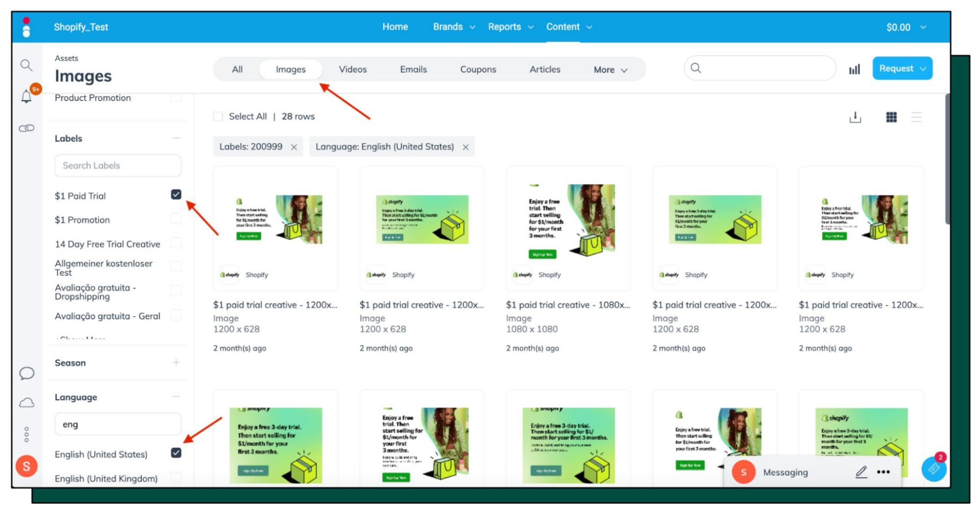
Task: Click the language search field containing eng
Action: tap(118, 424)
